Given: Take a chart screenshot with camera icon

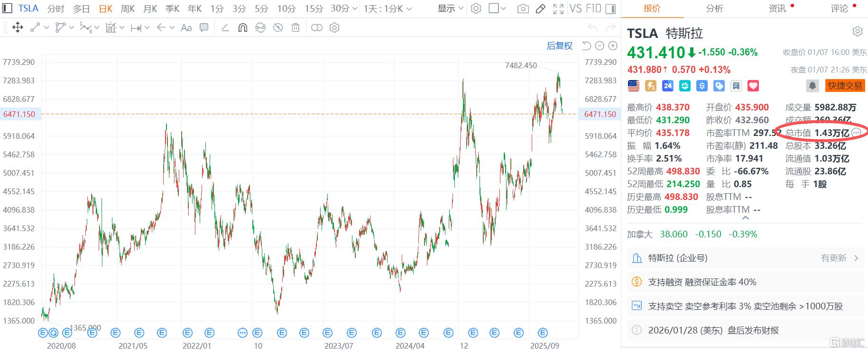Looking at the screenshot, I should point(523,9).
